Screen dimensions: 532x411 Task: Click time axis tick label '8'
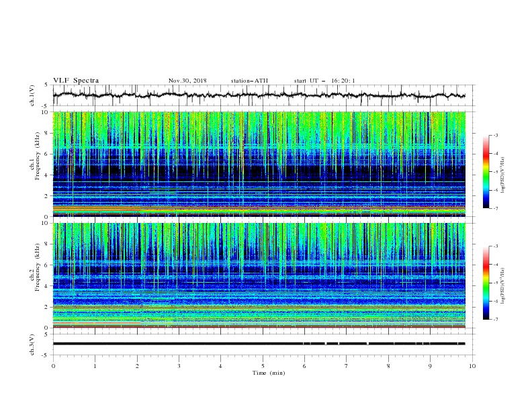pos(388,366)
